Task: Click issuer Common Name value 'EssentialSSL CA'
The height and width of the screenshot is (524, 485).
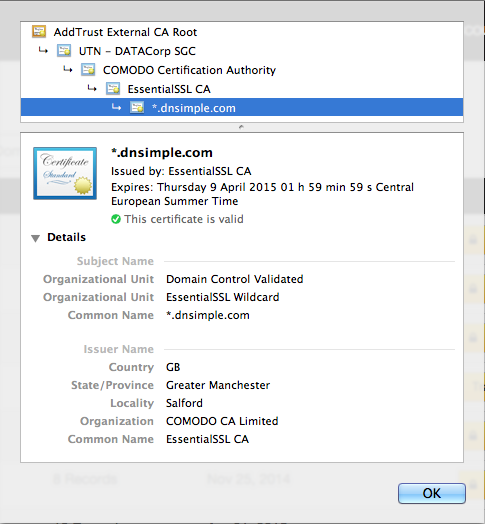Action: point(208,439)
